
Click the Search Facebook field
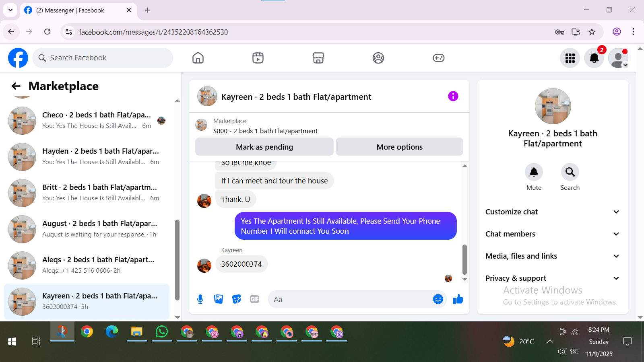point(103,58)
